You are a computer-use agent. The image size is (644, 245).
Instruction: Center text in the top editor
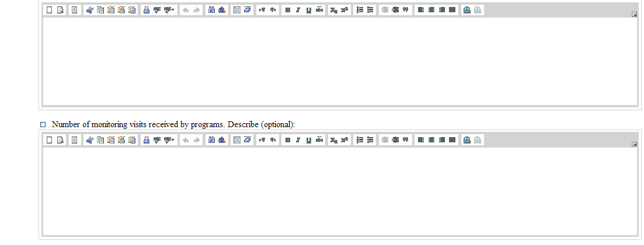431,10
